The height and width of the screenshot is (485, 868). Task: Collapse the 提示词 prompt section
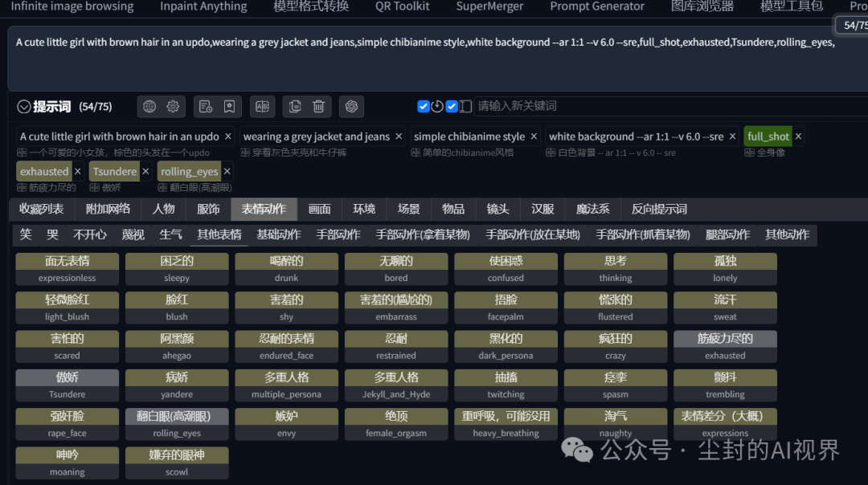(24, 106)
